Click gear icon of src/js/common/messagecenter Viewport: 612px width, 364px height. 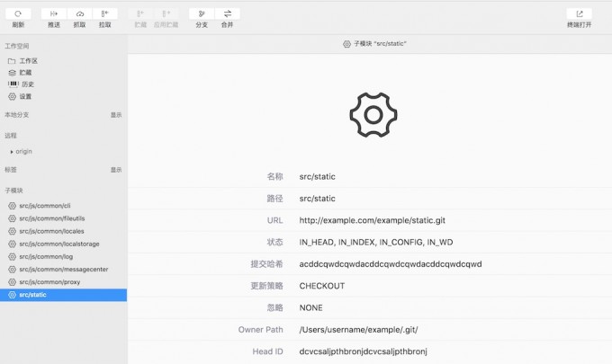[x=12, y=270]
